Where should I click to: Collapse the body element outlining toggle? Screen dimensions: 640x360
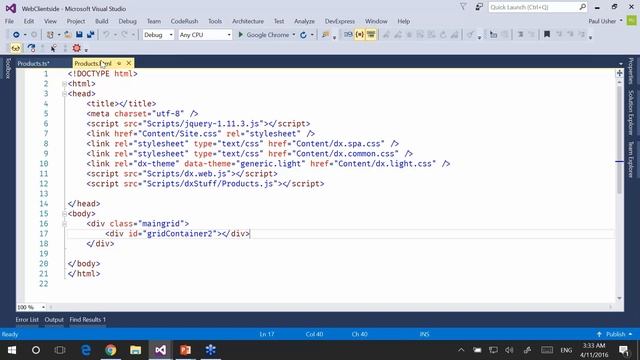pyautogui.click(x=64, y=214)
